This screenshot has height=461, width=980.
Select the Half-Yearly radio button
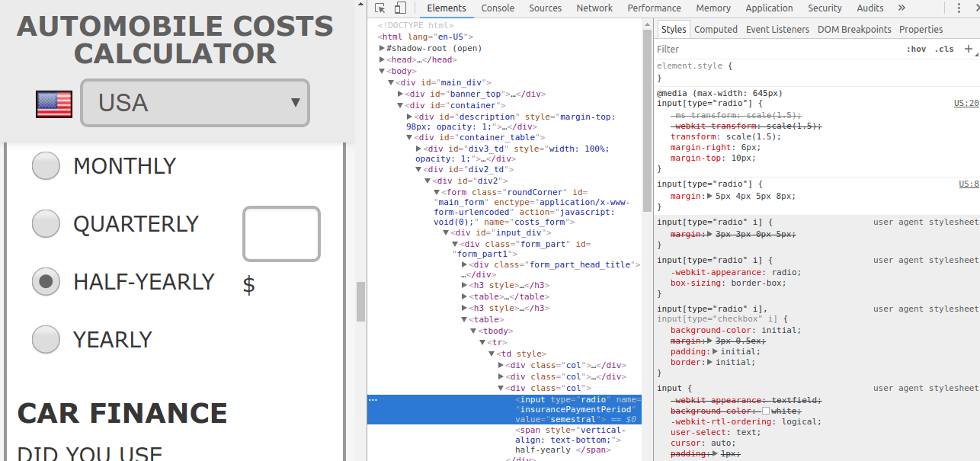46,281
